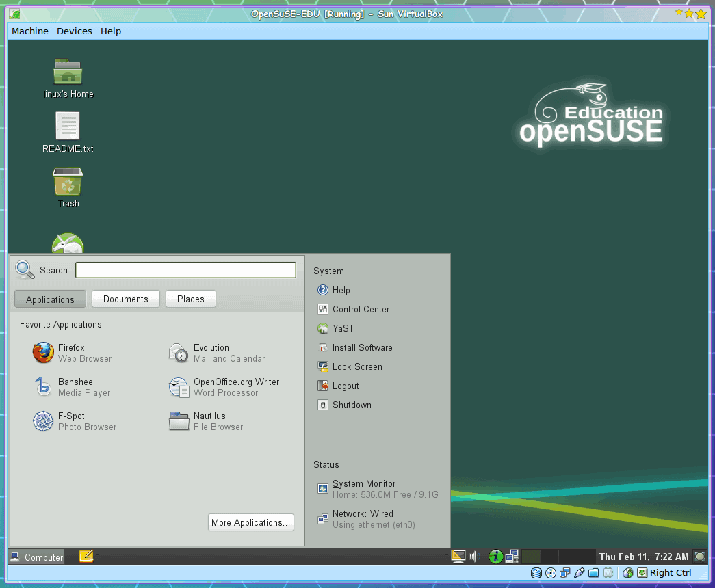
Task: Launch Nautilus File Browser
Action: 206,421
